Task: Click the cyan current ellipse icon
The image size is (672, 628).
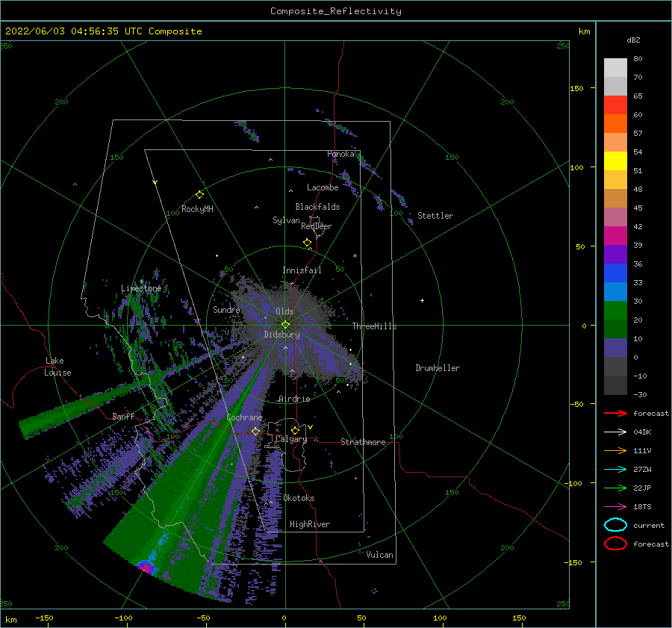Action: (615, 525)
